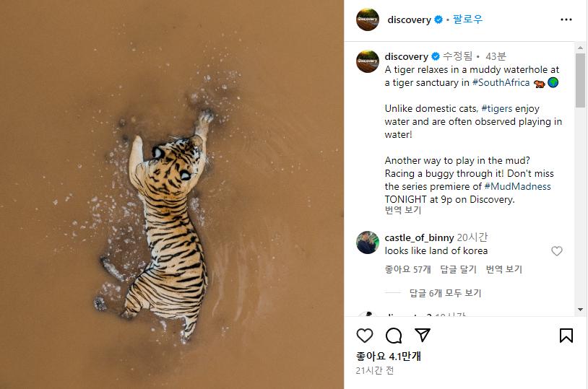Viewport: 588px width, 389px height.
Task: Like the post with the heart icon
Action: click(x=365, y=336)
